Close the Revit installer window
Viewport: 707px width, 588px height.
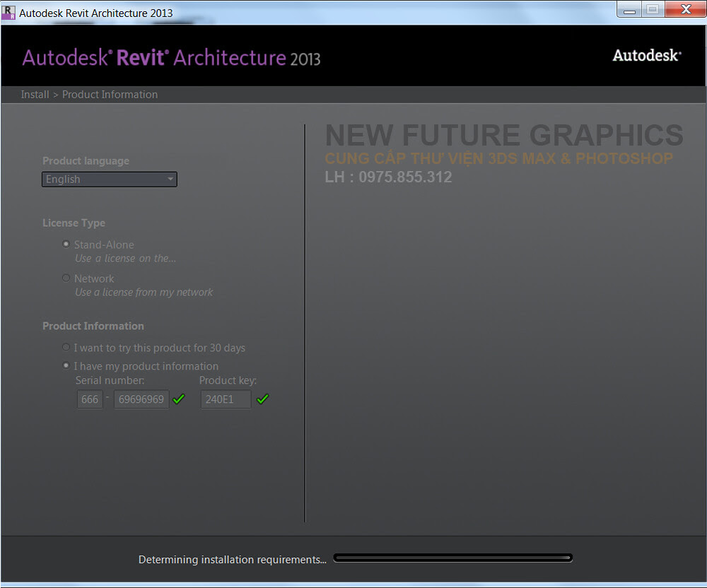tap(686, 9)
